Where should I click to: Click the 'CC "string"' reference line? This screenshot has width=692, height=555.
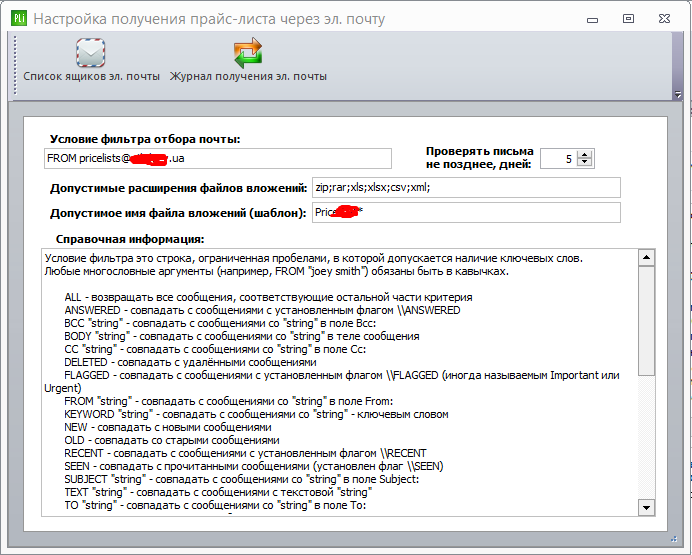coord(215,349)
